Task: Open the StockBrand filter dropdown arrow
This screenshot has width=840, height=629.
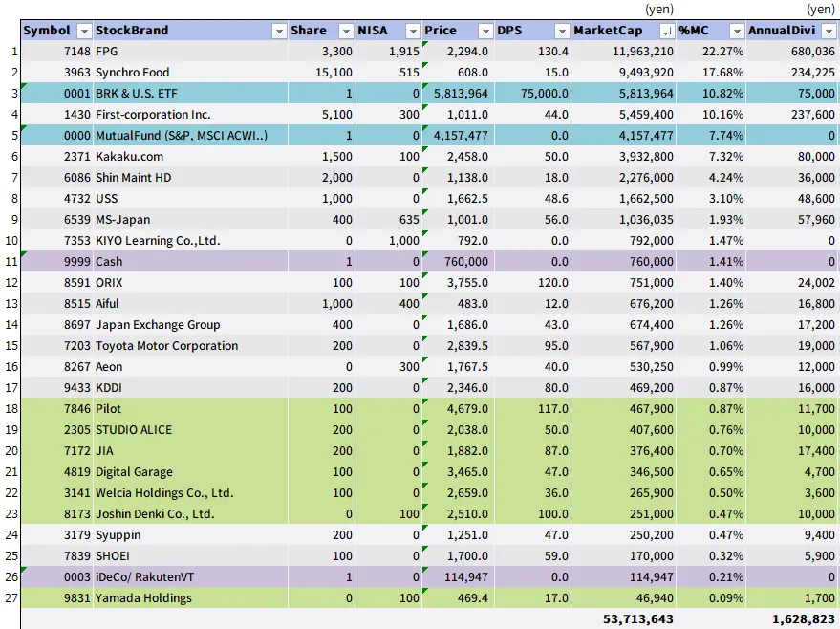Action: tap(279, 31)
